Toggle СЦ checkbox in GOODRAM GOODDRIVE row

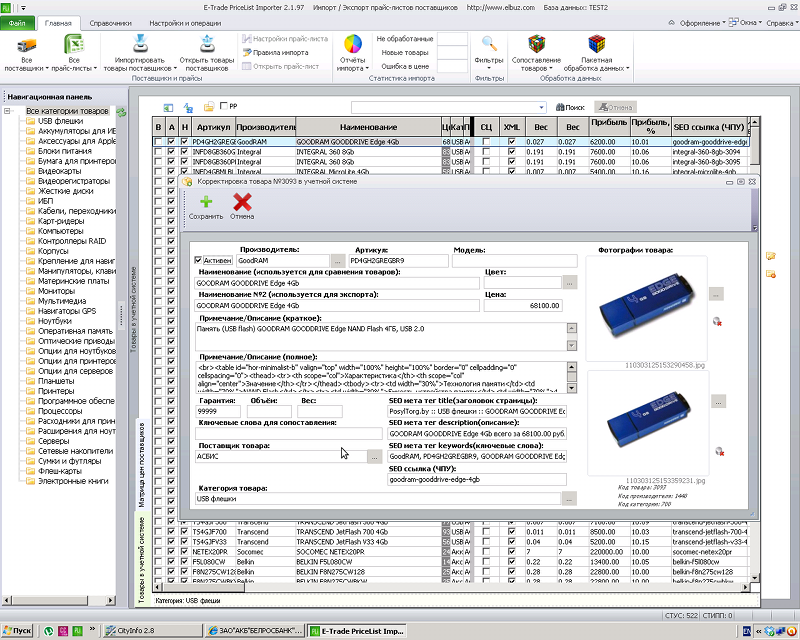486,142
